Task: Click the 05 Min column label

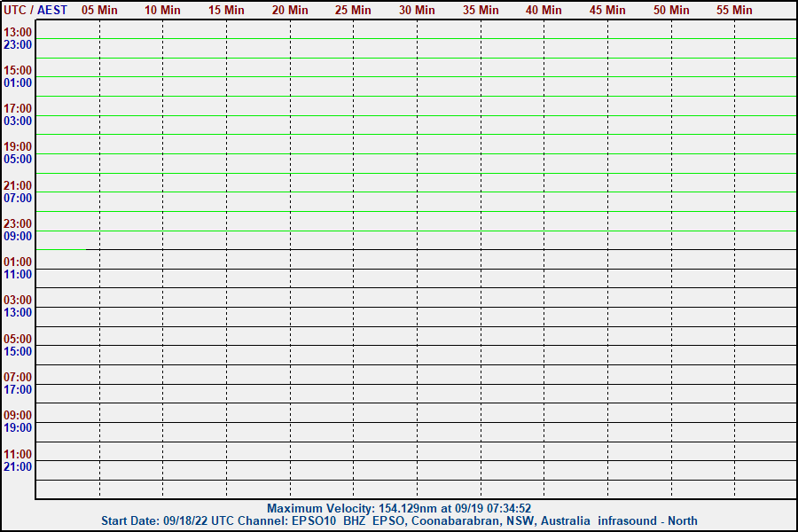Action: click(x=99, y=10)
